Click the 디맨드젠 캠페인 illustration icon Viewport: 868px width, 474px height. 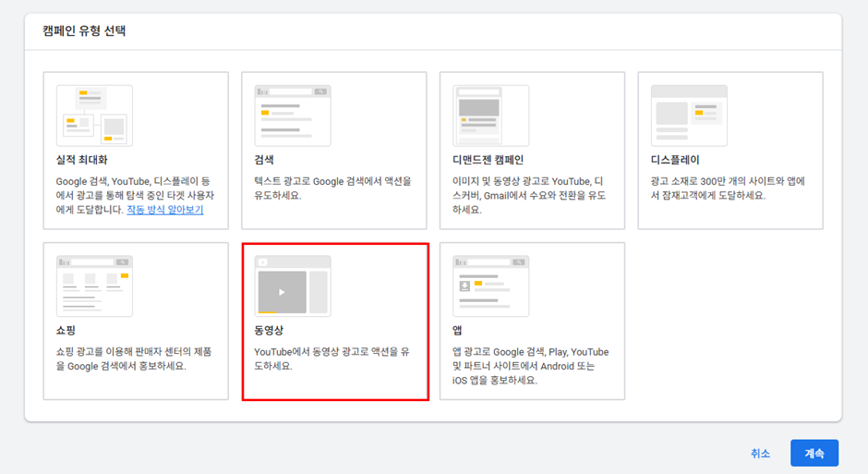(x=491, y=115)
